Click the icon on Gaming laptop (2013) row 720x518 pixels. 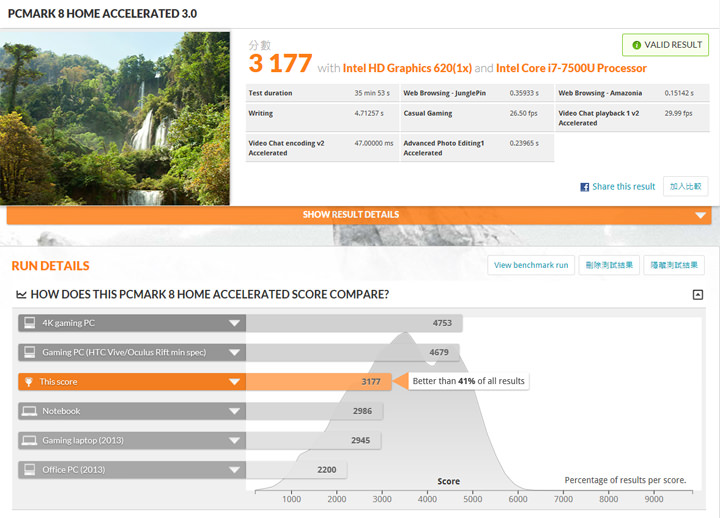(29, 441)
